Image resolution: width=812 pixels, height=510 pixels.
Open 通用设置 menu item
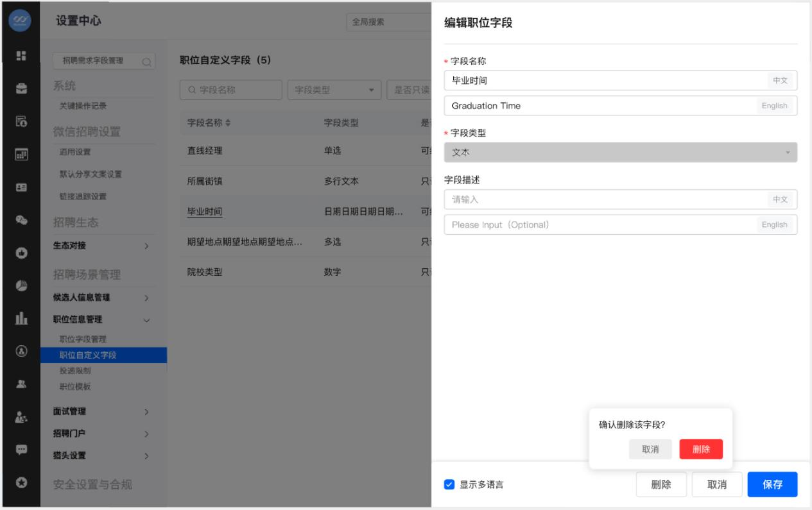click(75, 152)
